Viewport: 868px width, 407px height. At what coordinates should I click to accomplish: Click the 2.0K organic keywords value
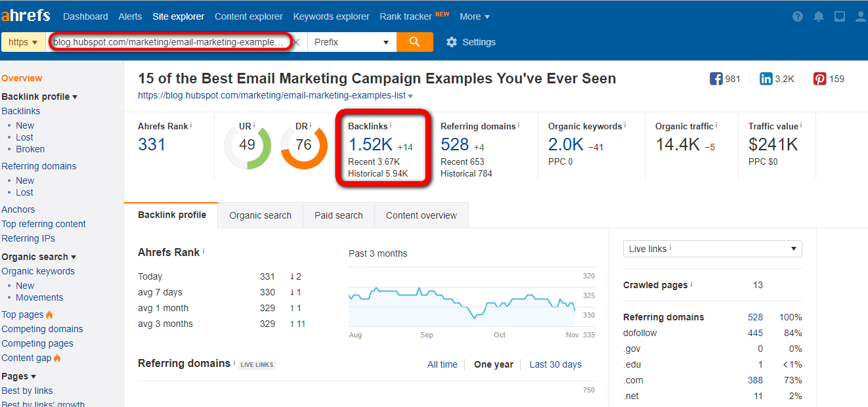tap(566, 144)
